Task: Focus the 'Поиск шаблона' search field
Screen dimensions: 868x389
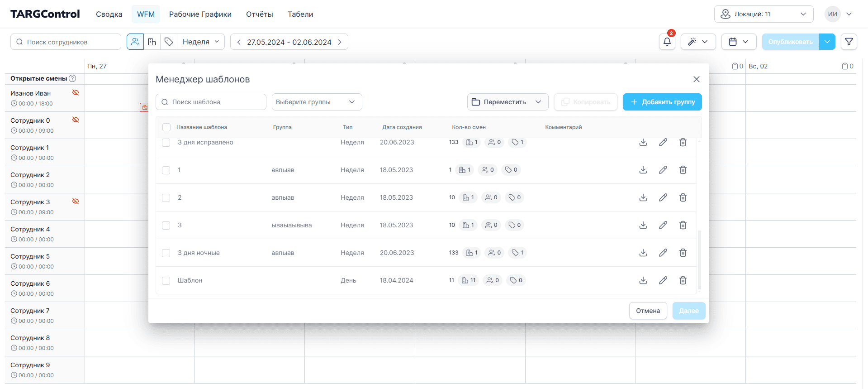Action: click(211, 102)
